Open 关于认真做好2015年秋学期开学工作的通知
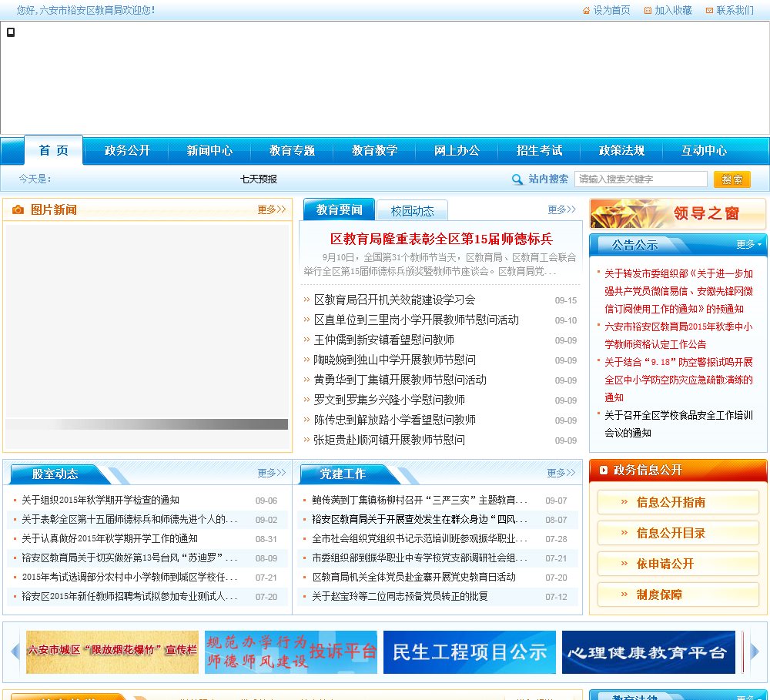Viewport: 770px width, 700px height. pos(109,538)
